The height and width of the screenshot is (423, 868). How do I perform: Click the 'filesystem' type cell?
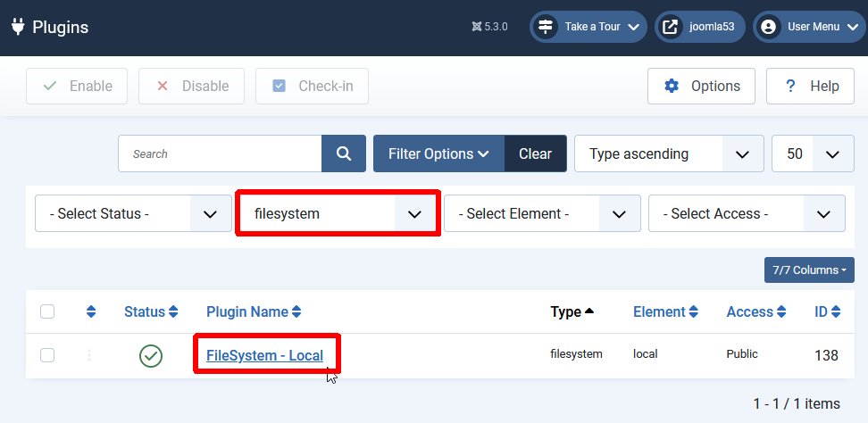point(576,354)
